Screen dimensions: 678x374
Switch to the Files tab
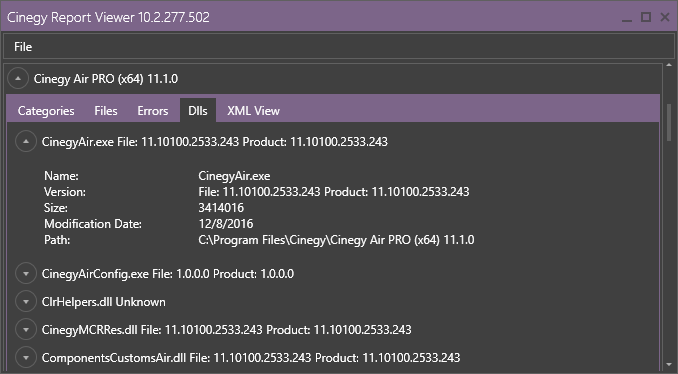pyautogui.click(x=106, y=111)
